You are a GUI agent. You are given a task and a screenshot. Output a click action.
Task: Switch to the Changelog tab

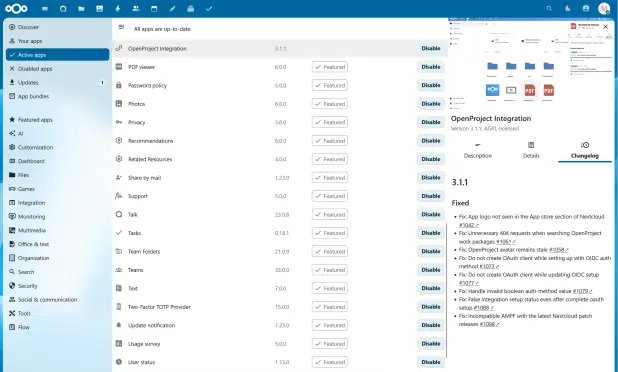(x=584, y=150)
